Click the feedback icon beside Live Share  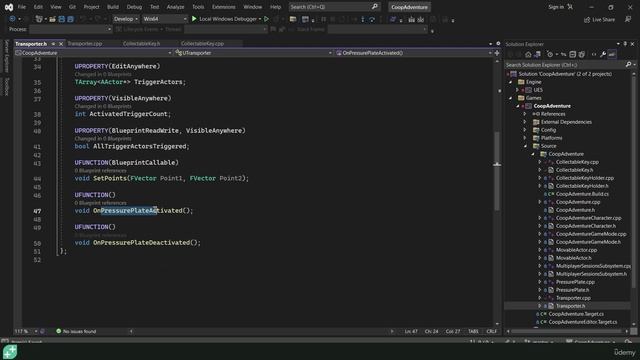coord(628,20)
